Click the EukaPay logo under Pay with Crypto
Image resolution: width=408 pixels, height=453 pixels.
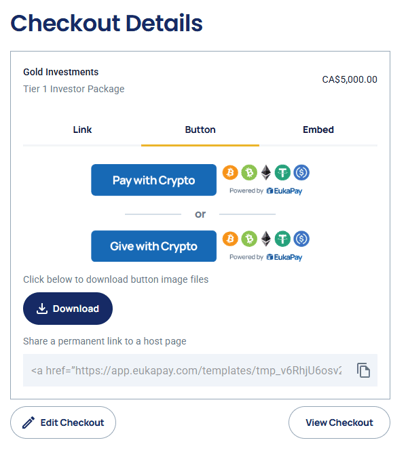point(284,191)
